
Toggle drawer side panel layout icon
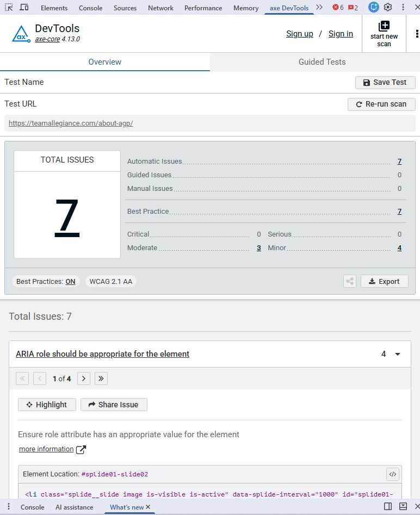[x=388, y=506]
